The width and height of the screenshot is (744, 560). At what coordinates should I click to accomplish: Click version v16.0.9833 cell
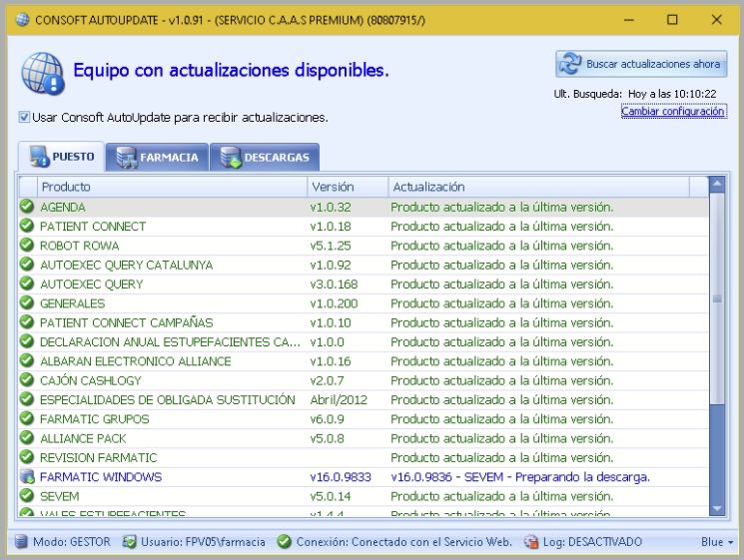pyautogui.click(x=341, y=477)
